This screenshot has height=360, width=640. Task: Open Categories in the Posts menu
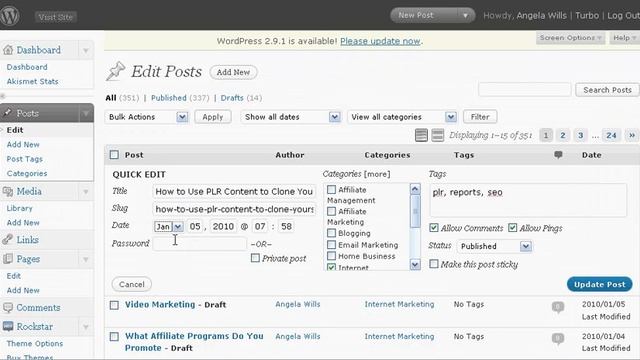[27, 173]
